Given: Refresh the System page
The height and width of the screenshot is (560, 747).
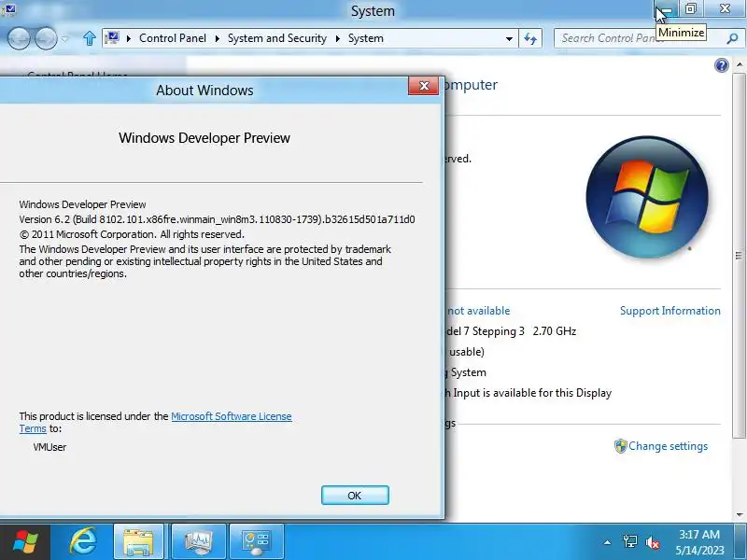Looking at the screenshot, I should click(530, 38).
